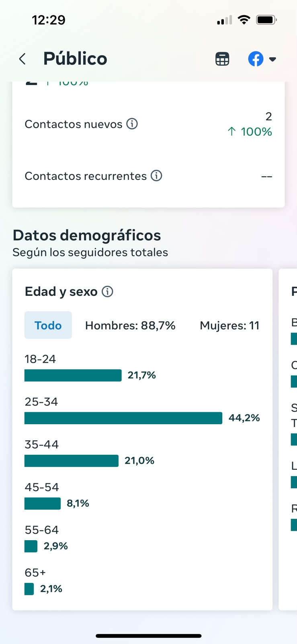Viewport: 297px width, 644px height.
Task: Open the Contactos nuevos row
Action: tap(148, 124)
